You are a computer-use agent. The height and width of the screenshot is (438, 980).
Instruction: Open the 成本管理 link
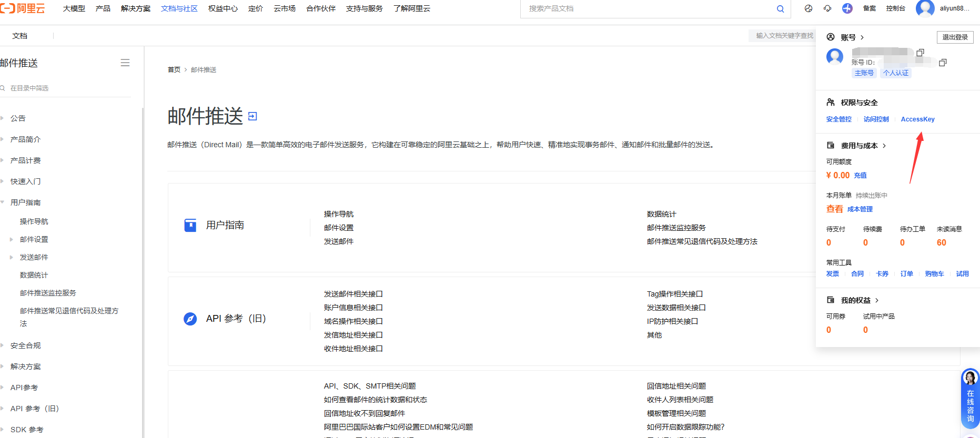pos(860,209)
